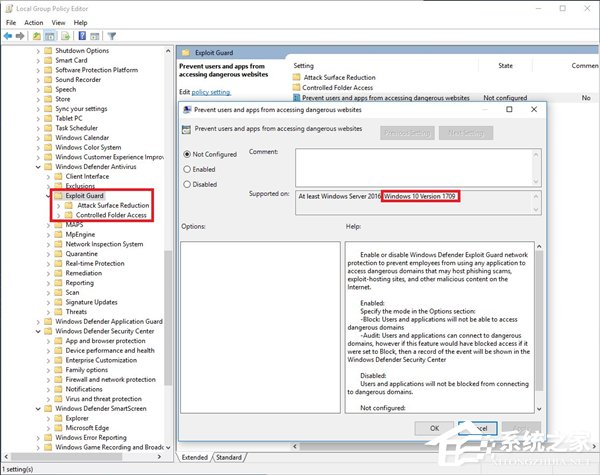Click the Export List toolbar icon
The height and width of the screenshot is (475, 600).
point(66,36)
